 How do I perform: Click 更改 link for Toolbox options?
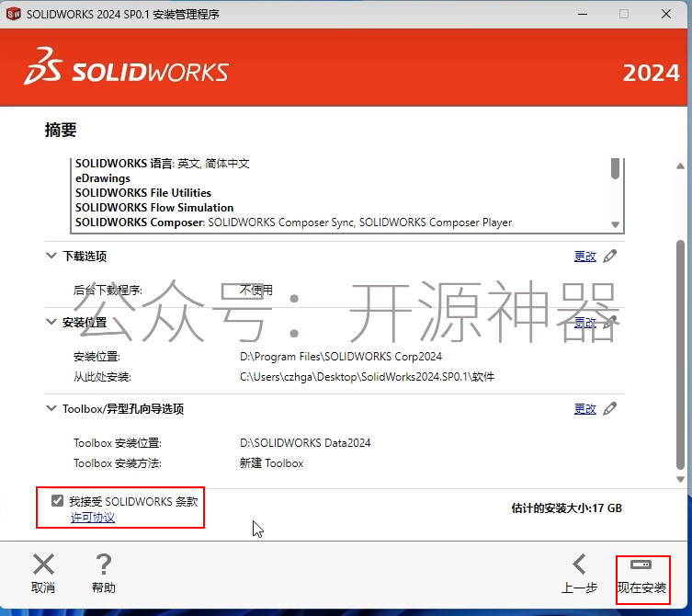tap(584, 409)
